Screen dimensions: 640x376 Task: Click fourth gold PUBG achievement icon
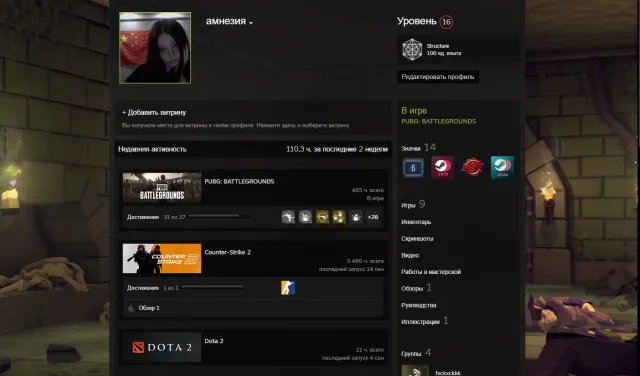(339, 217)
